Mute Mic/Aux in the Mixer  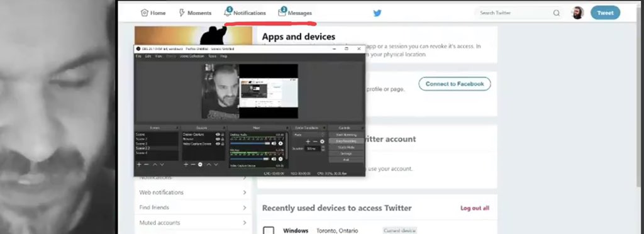coord(274,159)
